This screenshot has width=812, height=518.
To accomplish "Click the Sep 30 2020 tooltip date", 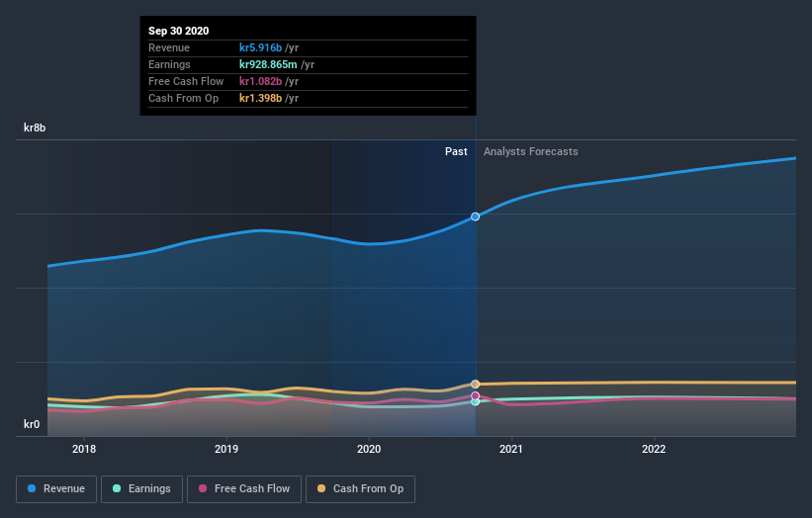I will (179, 31).
